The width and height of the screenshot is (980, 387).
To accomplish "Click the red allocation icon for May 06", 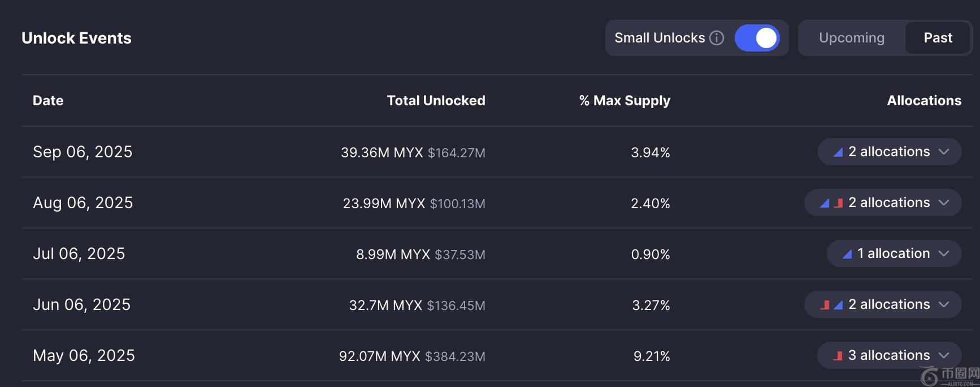I will [838, 356].
